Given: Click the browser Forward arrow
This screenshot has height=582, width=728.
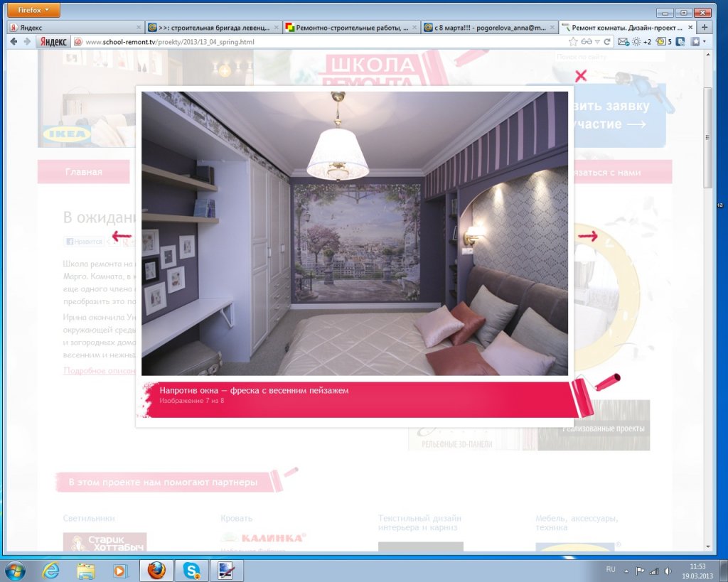Looking at the screenshot, I should tap(27, 42).
